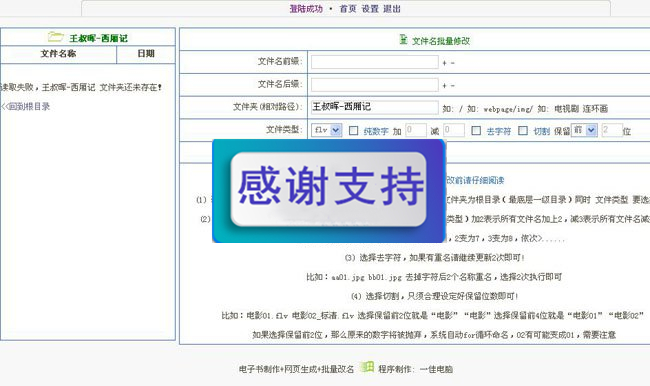Click minus sign next to 文件名前缀
This screenshot has height=386, width=650.
pyautogui.click(x=453, y=63)
